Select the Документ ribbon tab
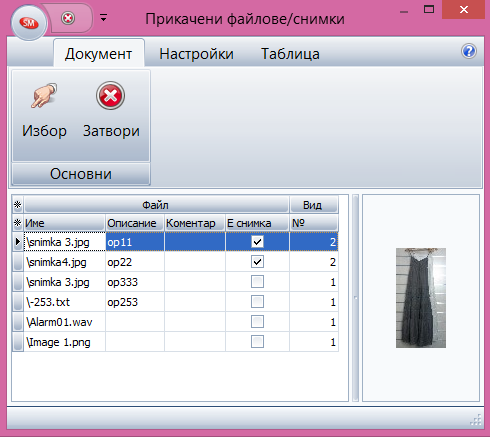 (x=99, y=53)
